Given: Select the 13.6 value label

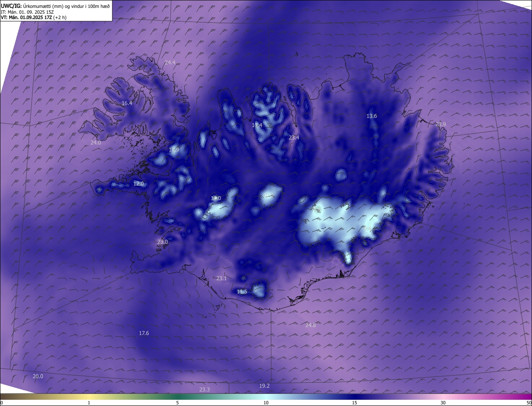Looking at the screenshot, I should 372,116.
